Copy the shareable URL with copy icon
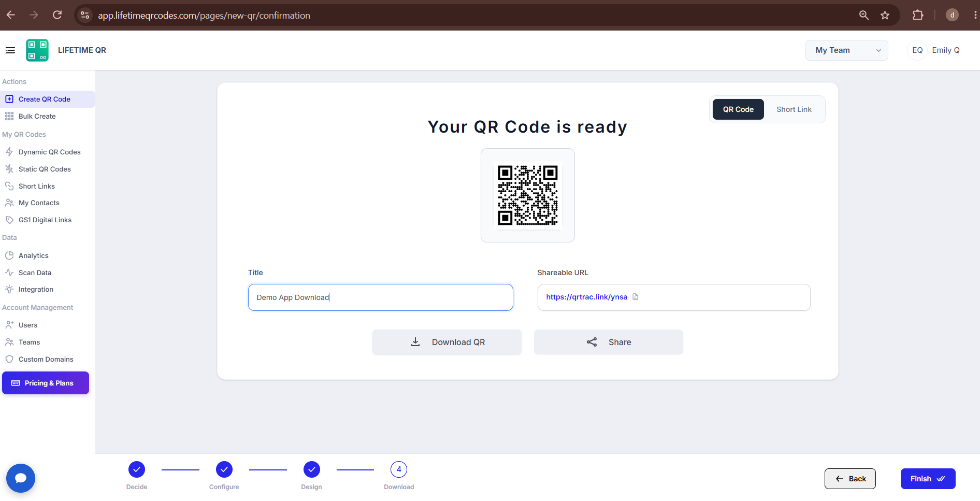The height and width of the screenshot is (501, 980). click(x=636, y=297)
